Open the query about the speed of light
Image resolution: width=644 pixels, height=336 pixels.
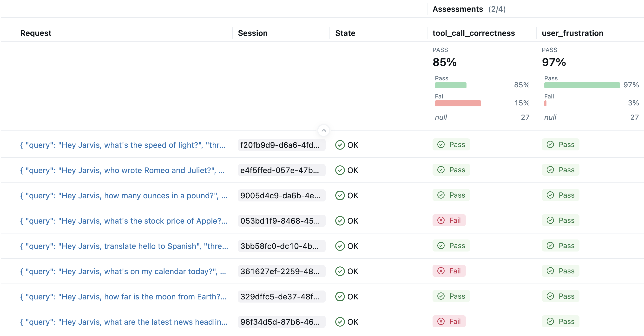pos(123,145)
